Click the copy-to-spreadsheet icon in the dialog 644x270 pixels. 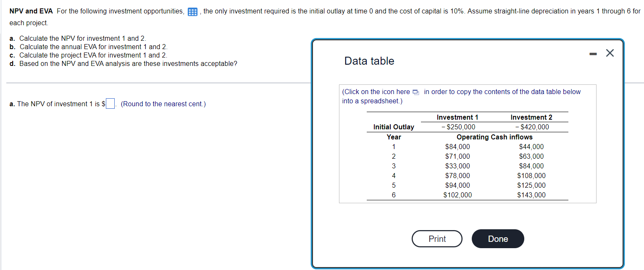coord(417,92)
